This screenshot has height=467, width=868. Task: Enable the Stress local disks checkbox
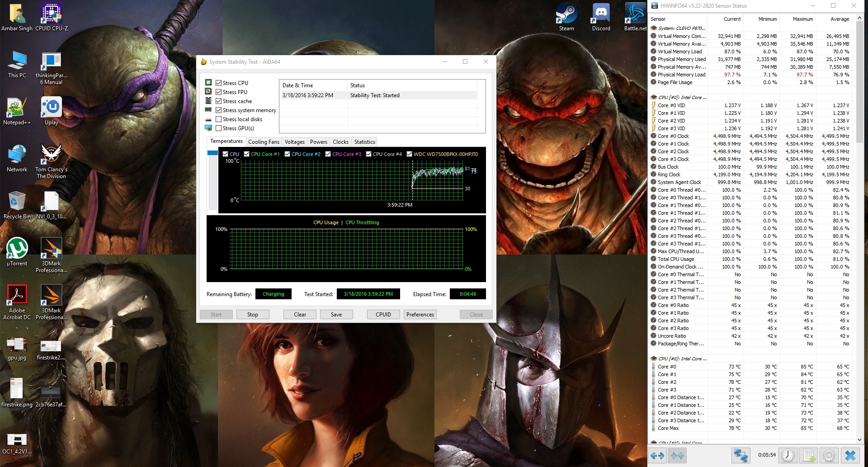click(x=219, y=119)
